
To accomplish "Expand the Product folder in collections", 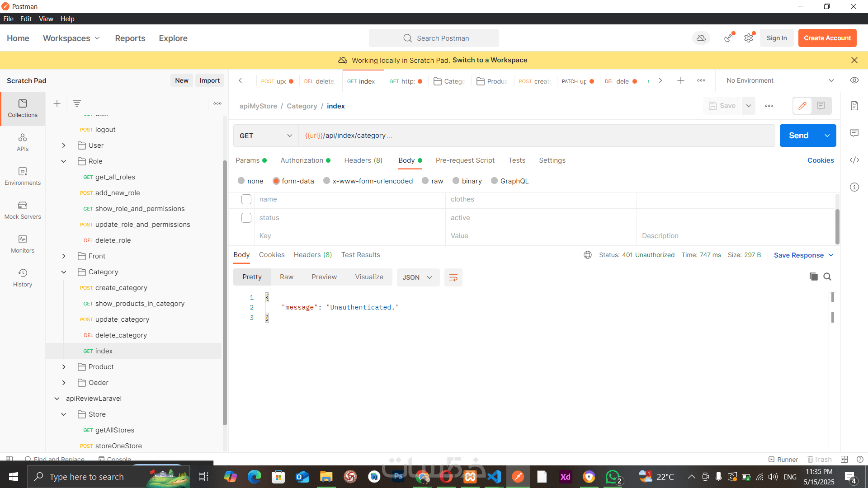I will tap(64, 367).
